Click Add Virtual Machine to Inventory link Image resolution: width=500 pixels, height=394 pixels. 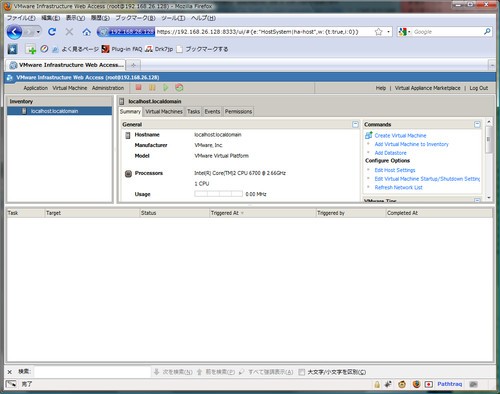click(x=412, y=144)
